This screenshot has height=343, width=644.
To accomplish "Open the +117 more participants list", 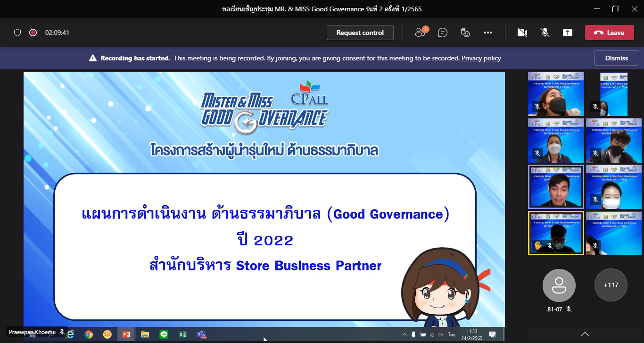I will coord(611,285).
